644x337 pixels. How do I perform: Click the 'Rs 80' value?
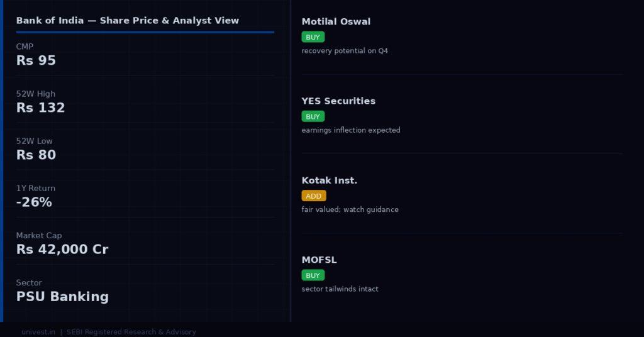(x=36, y=155)
